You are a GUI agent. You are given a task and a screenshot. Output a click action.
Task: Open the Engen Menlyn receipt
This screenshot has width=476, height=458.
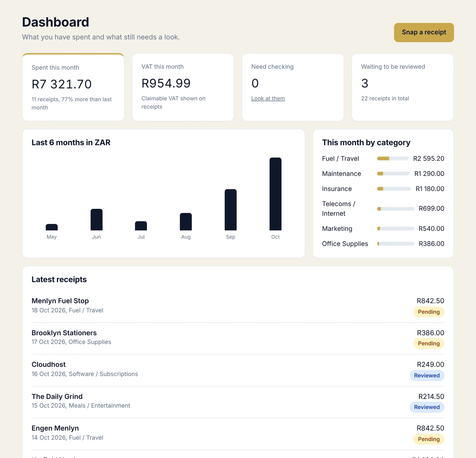pyautogui.click(x=238, y=434)
